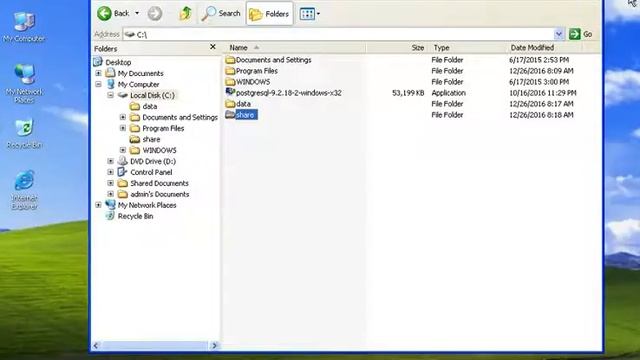Close the Folders pane
Viewport: 640px width, 360px height.
point(213,47)
